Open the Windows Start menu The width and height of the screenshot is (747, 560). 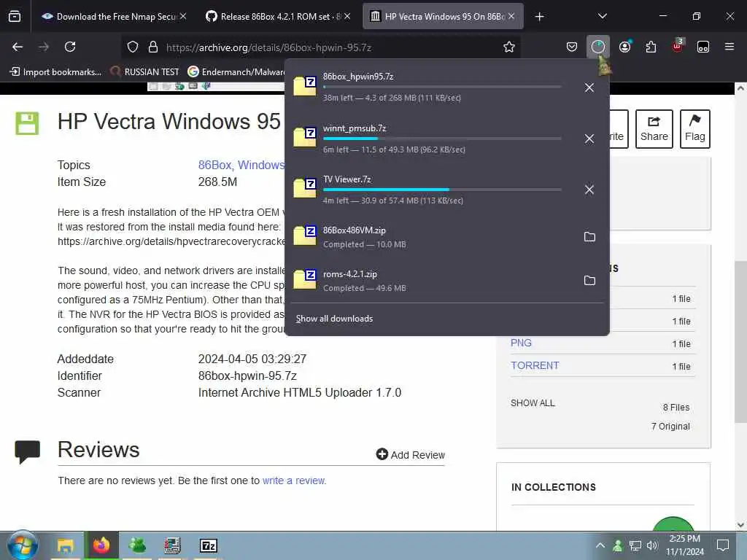(22, 545)
